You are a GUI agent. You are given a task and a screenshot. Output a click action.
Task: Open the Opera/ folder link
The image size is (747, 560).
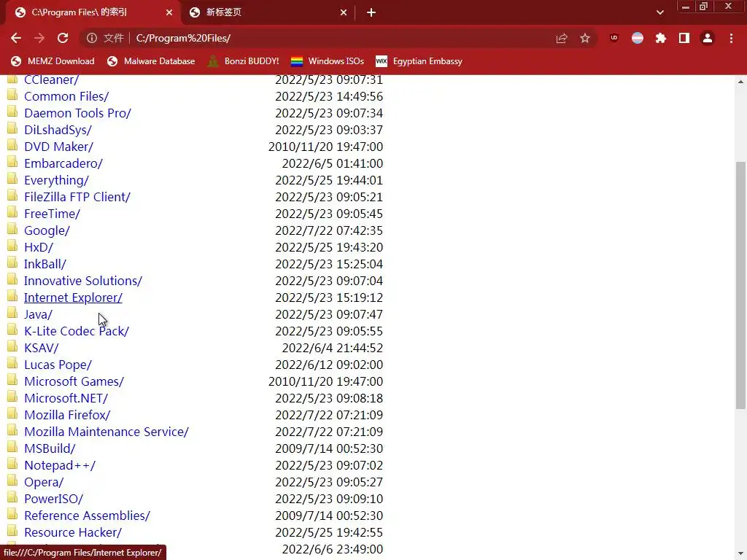[x=43, y=482]
